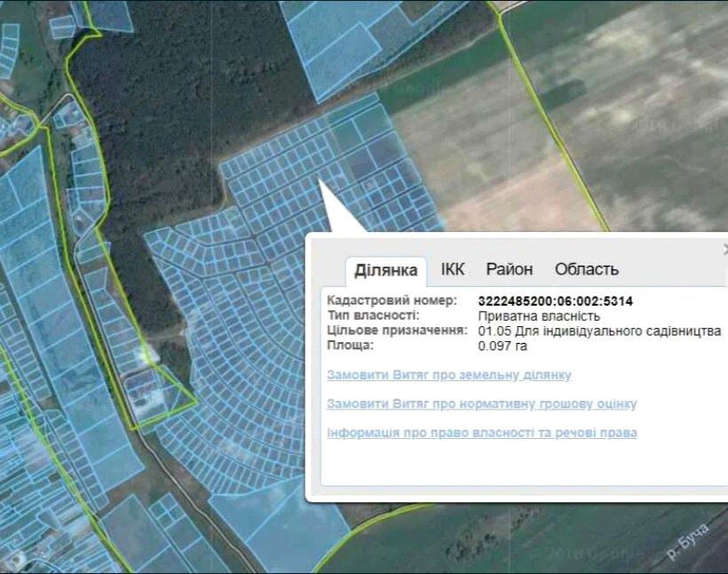Image resolution: width=728 pixels, height=574 pixels.
Task: Switch to the Область tab
Action: 587,269
